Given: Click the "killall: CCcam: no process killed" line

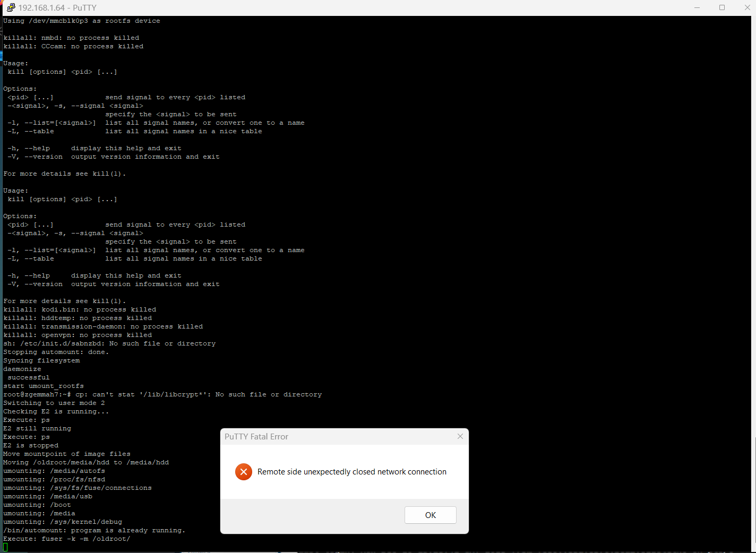Looking at the screenshot, I should [x=73, y=46].
